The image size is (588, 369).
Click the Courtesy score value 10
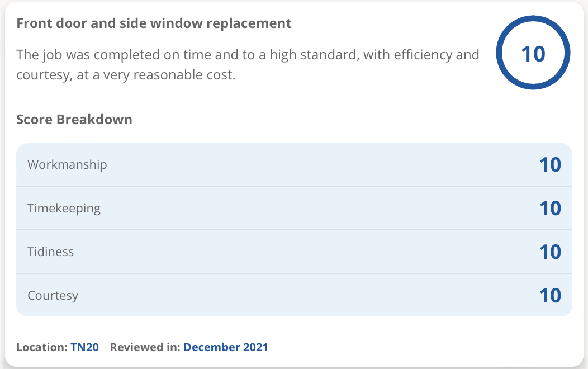click(x=550, y=295)
